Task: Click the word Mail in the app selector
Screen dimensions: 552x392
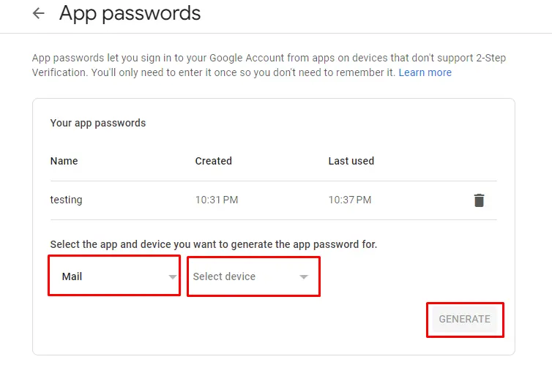Action: pyautogui.click(x=72, y=276)
